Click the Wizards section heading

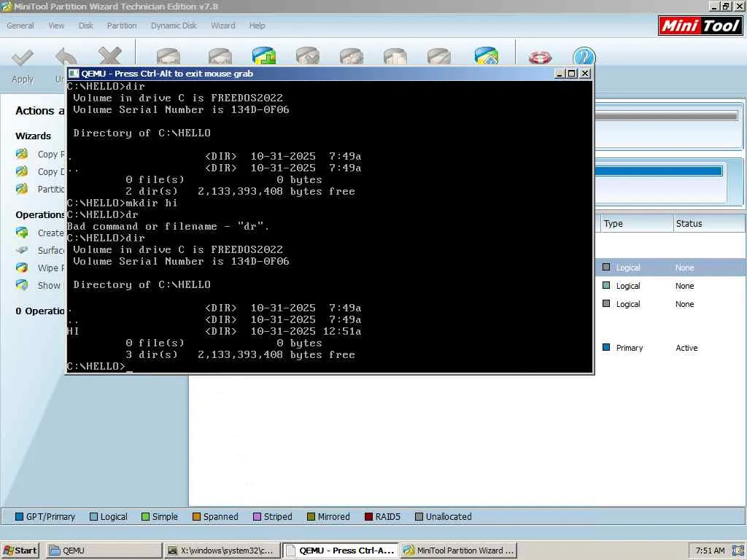click(33, 136)
